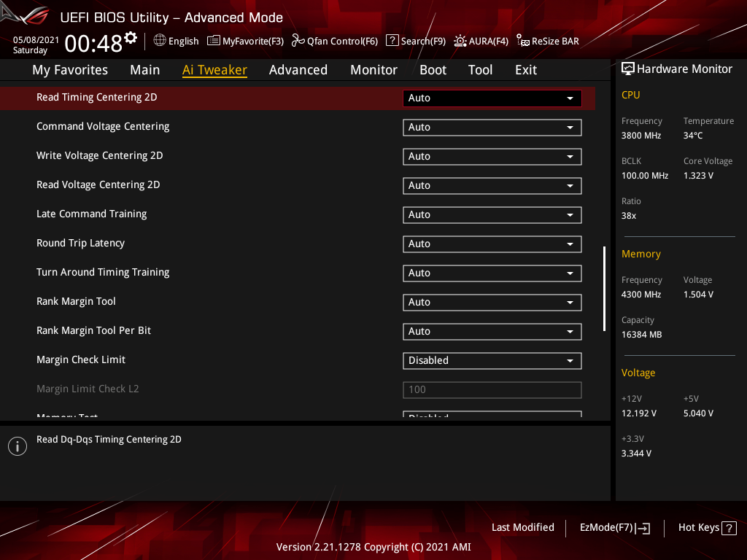
Task: Click the Ratio 38x value
Action: pos(628,216)
